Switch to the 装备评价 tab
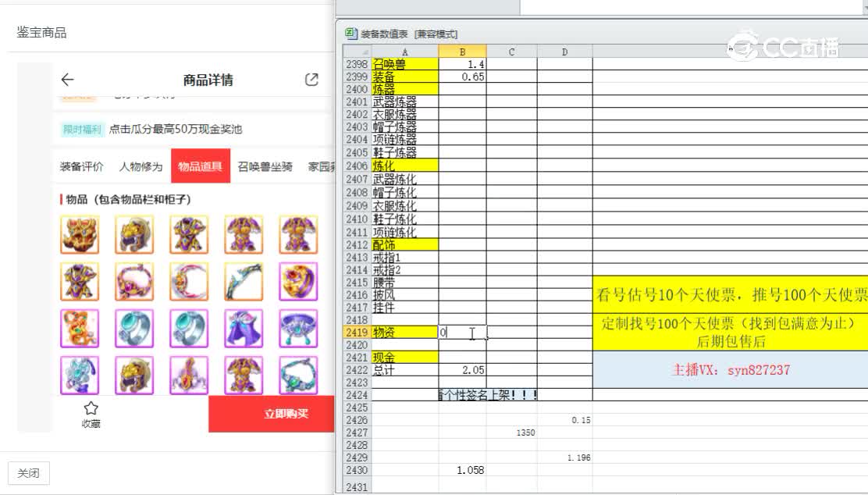This screenshot has height=495, width=868. pos(81,166)
